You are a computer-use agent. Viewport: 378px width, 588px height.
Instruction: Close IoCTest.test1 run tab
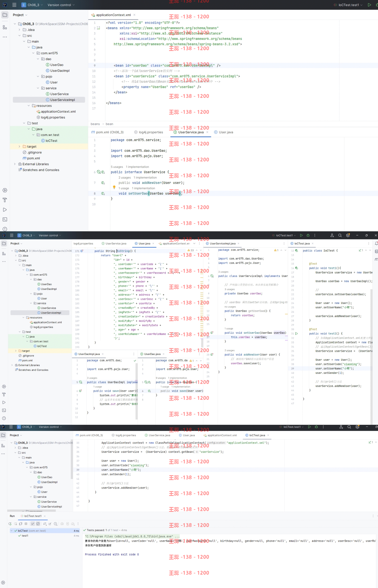[45, 516]
